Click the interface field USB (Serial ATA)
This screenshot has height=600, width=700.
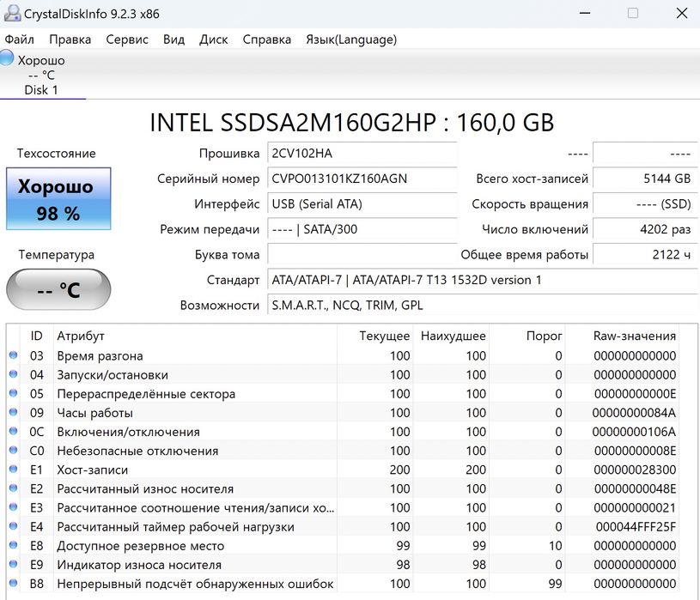coord(362,204)
